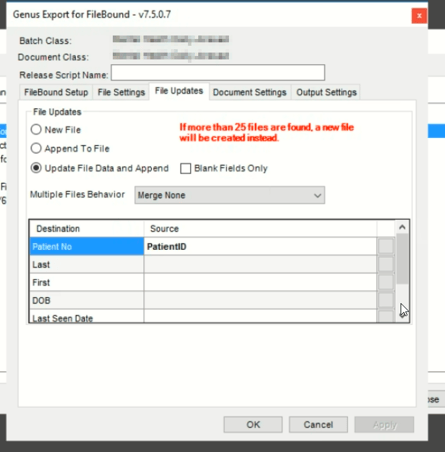This screenshot has height=452, width=445.
Task: Click the Source column header
Action: [260, 229]
